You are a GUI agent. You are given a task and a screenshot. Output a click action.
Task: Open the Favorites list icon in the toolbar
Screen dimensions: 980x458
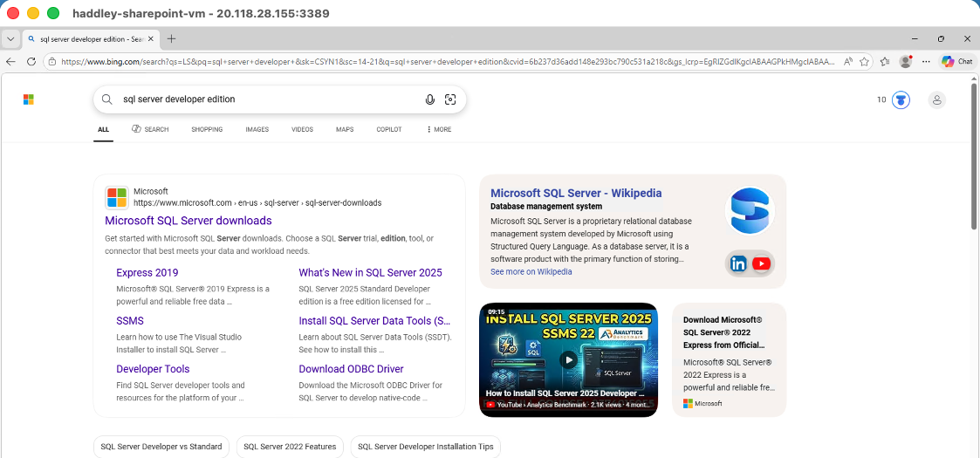[x=885, y=61]
